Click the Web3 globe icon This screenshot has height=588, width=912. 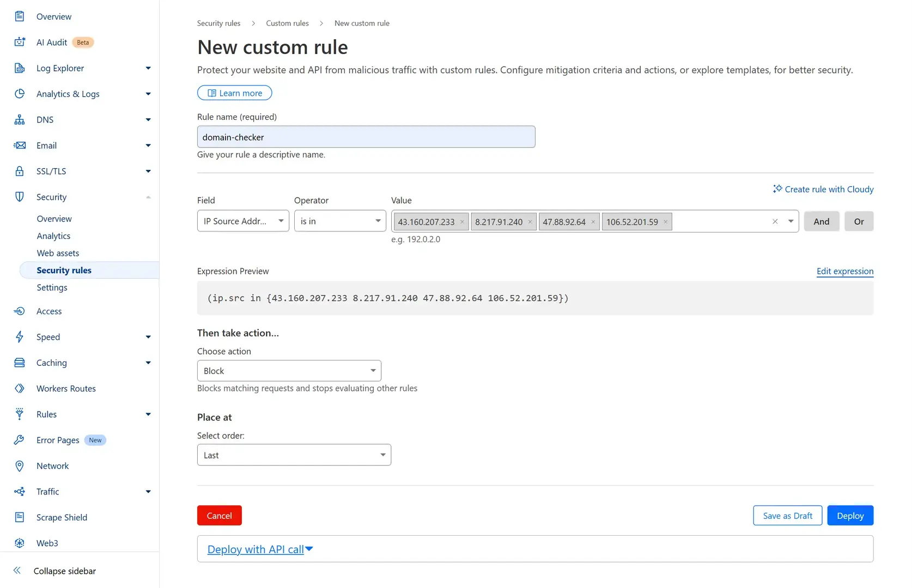pyautogui.click(x=20, y=543)
